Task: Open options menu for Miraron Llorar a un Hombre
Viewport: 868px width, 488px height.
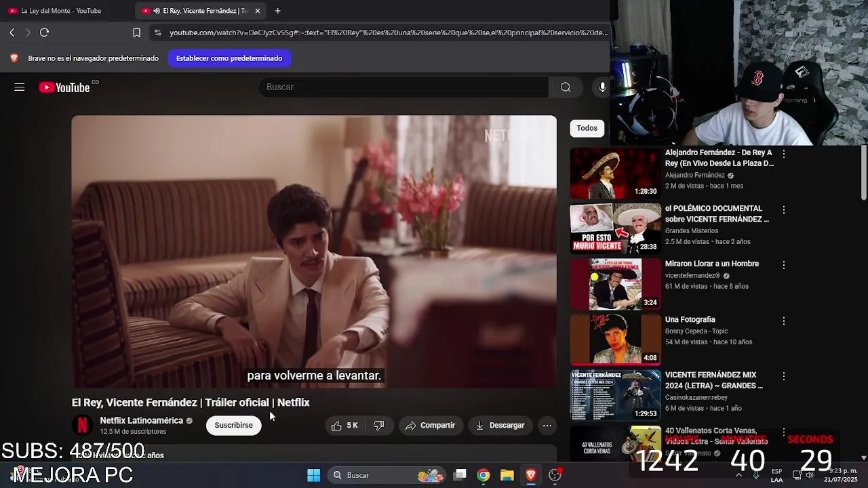Action: 783,266
